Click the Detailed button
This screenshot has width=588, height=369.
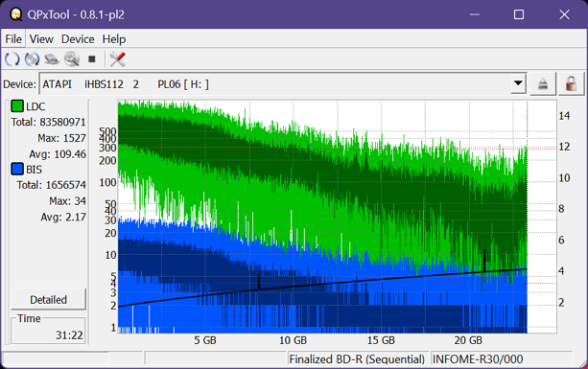pyautogui.click(x=48, y=299)
